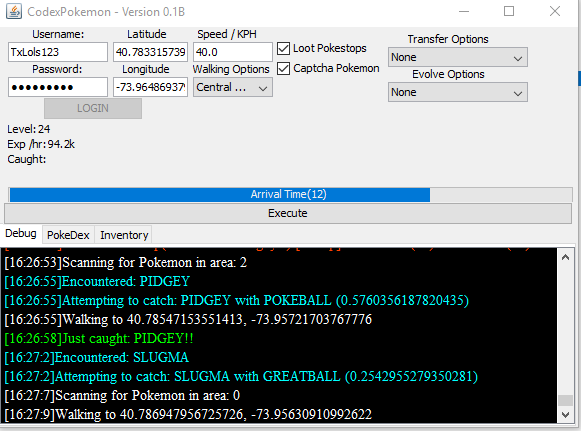Click 'Attempting to catch: PIDGEY with POKEBALL' line
The image size is (581, 431).
tap(237, 300)
